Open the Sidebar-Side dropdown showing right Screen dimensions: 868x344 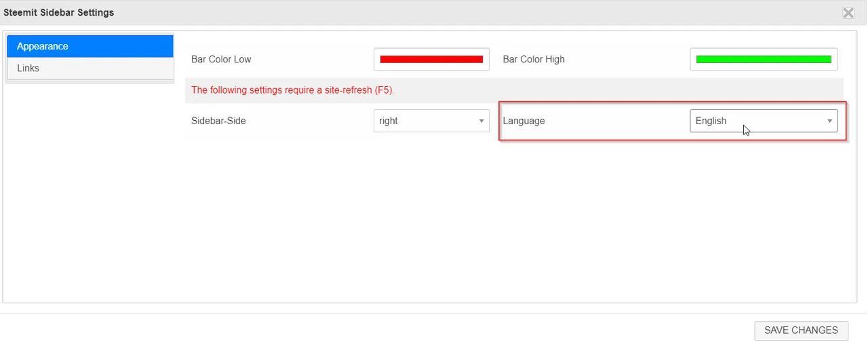click(431, 121)
